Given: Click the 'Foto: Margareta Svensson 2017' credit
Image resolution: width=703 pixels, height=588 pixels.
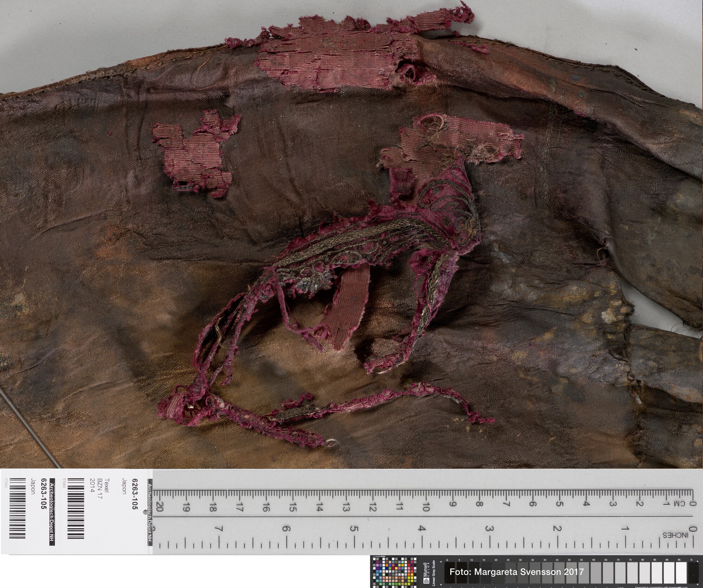Looking at the screenshot, I should pos(517,572).
